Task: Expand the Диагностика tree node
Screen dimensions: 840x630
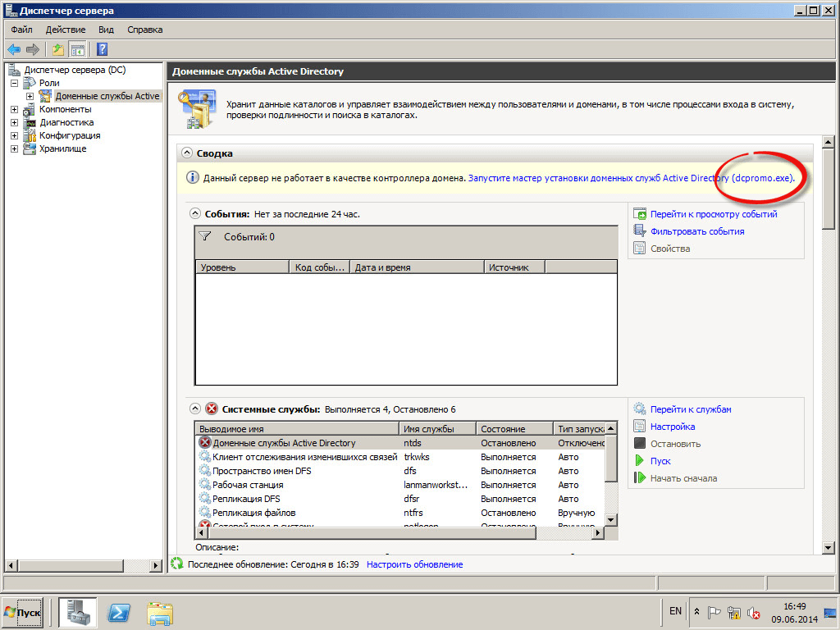Action: pyautogui.click(x=15, y=122)
